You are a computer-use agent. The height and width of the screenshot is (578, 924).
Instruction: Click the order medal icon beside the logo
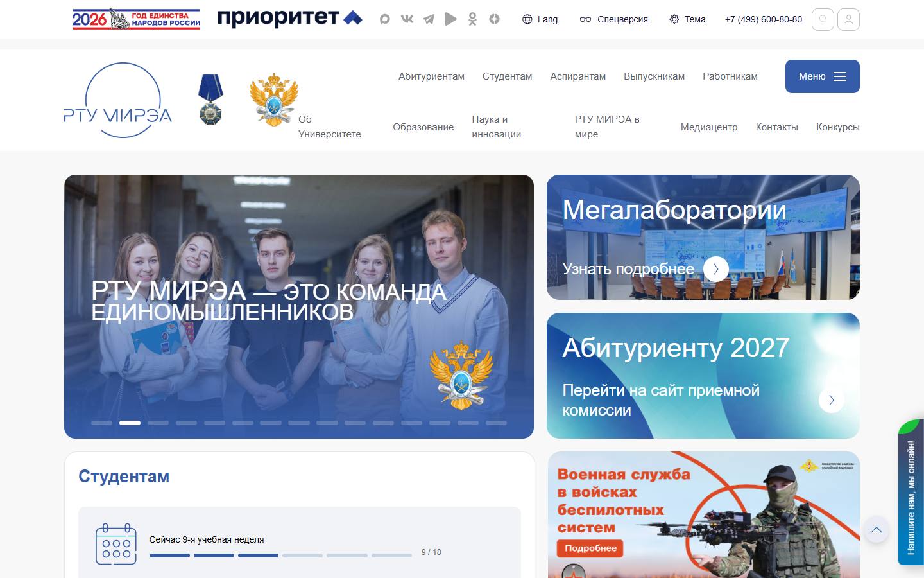click(x=210, y=99)
